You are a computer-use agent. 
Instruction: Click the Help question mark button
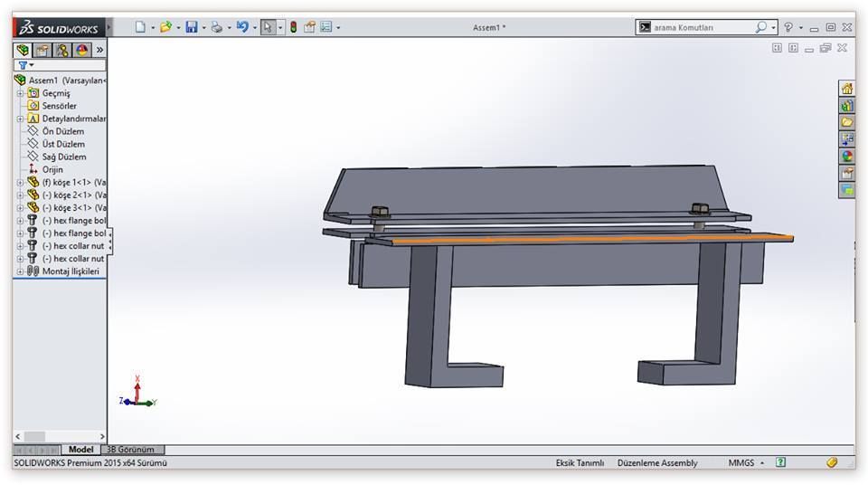click(x=788, y=27)
